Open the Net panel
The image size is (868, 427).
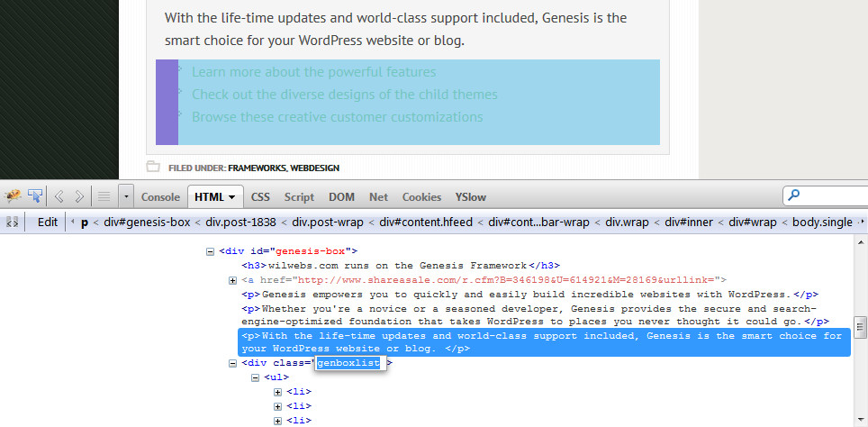[x=379, y=197]
